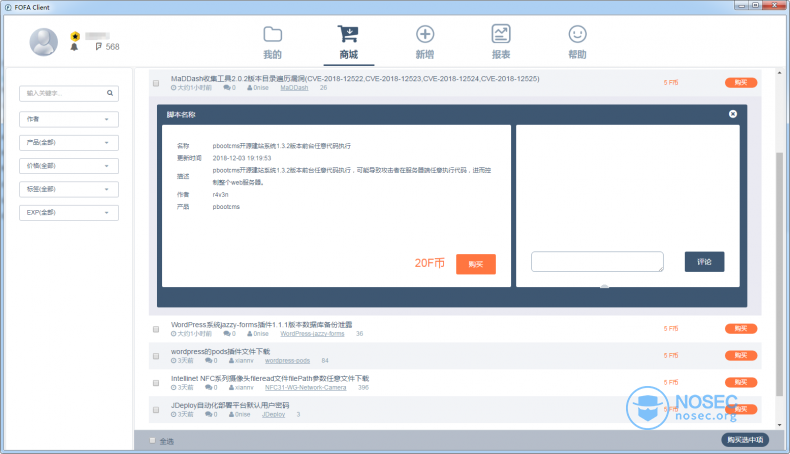Buy the WordPress jazzy-forms script

741,329
